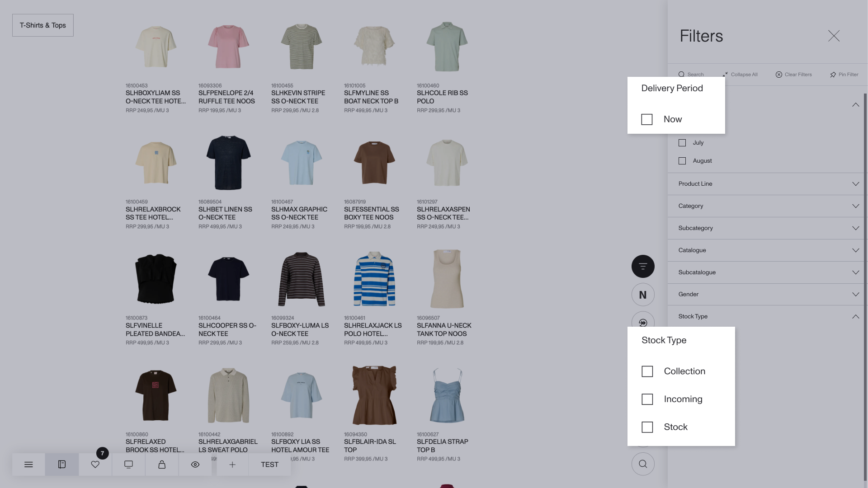Select the TEST tab in bottom bar
The width and height of the screenshot is (868, 488).
coord(269,465)
